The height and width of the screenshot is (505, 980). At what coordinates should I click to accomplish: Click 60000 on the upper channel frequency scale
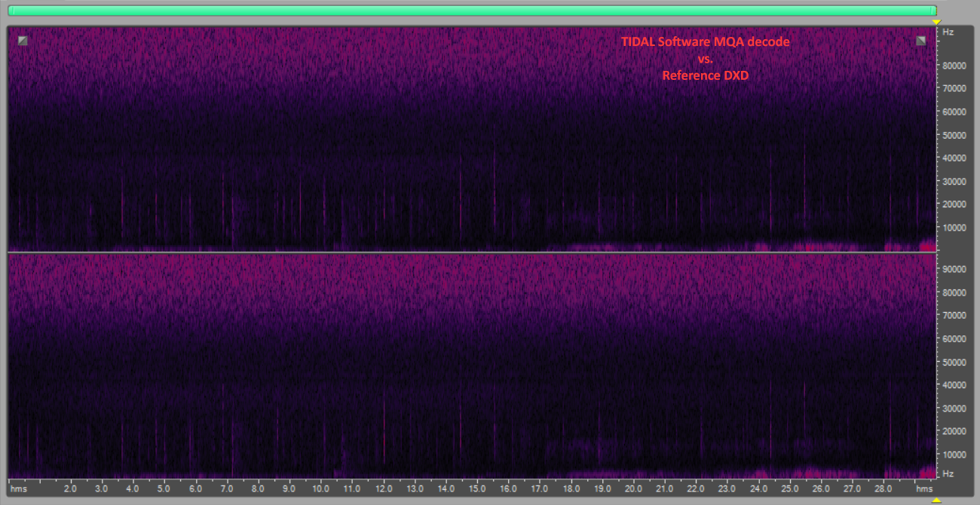pyautogui.click(x=955, y=112)
